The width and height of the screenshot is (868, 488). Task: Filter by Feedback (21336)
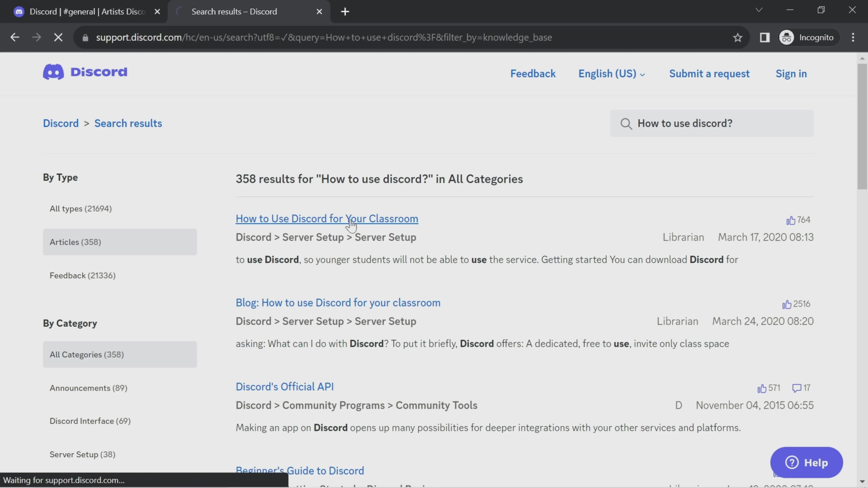point(83,275)
